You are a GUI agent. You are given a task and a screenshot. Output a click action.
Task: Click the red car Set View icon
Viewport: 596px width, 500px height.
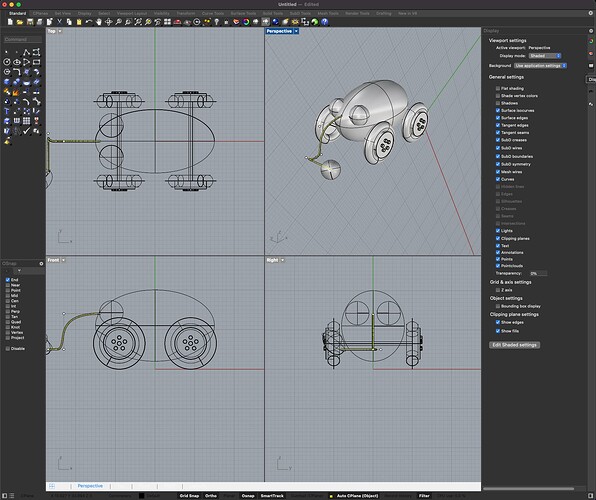click(177, 22)
